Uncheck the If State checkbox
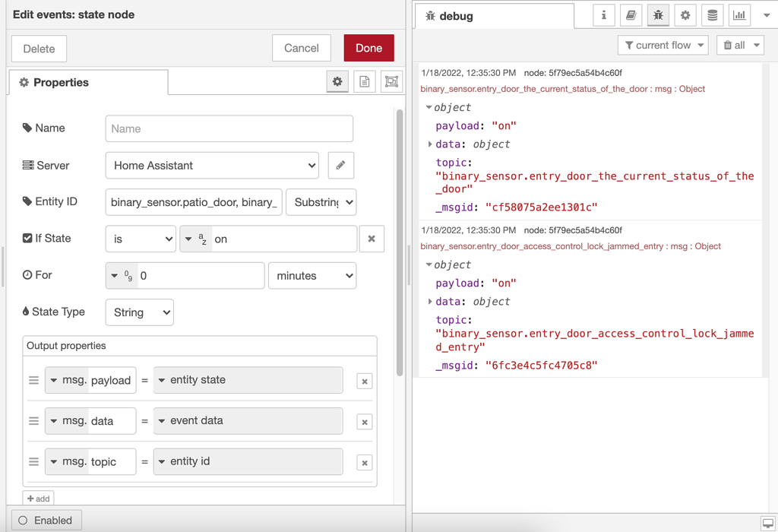778x532 pixels. [x=27, y=238]
